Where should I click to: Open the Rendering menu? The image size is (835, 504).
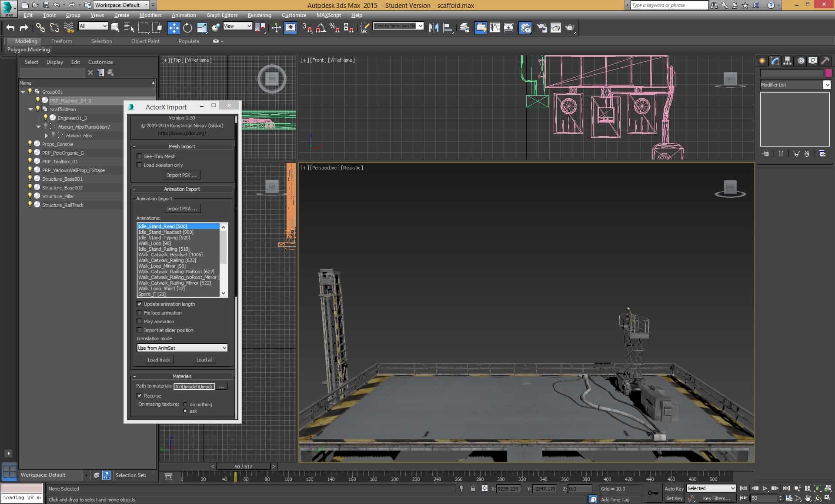(259, 15)
